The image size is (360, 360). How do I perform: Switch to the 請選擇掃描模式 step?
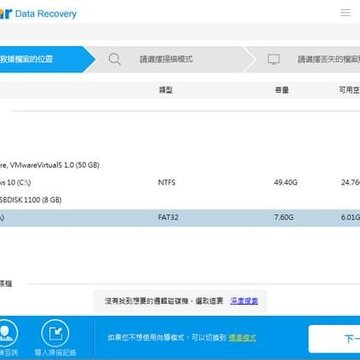[166, 59]
